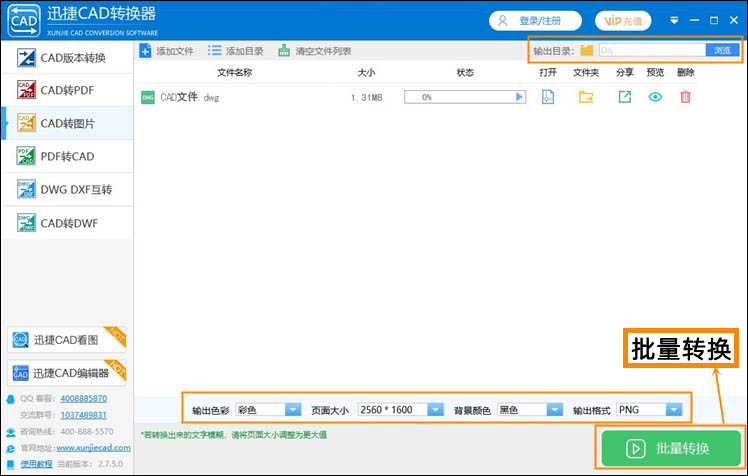
Task: Open the 输出格式 dropdown showing PNG
Action: (649, 410)
